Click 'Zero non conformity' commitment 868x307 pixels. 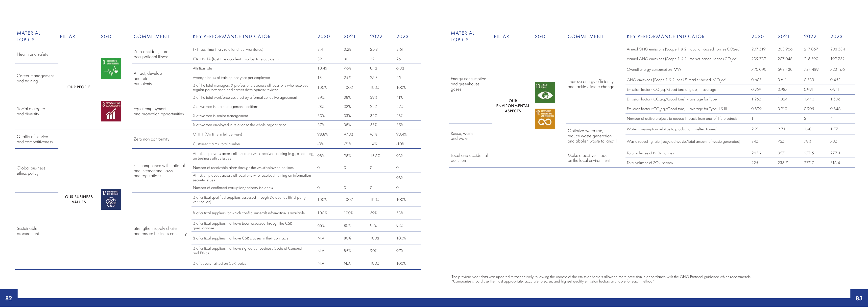pyautogui.click(x=151, y=139)
